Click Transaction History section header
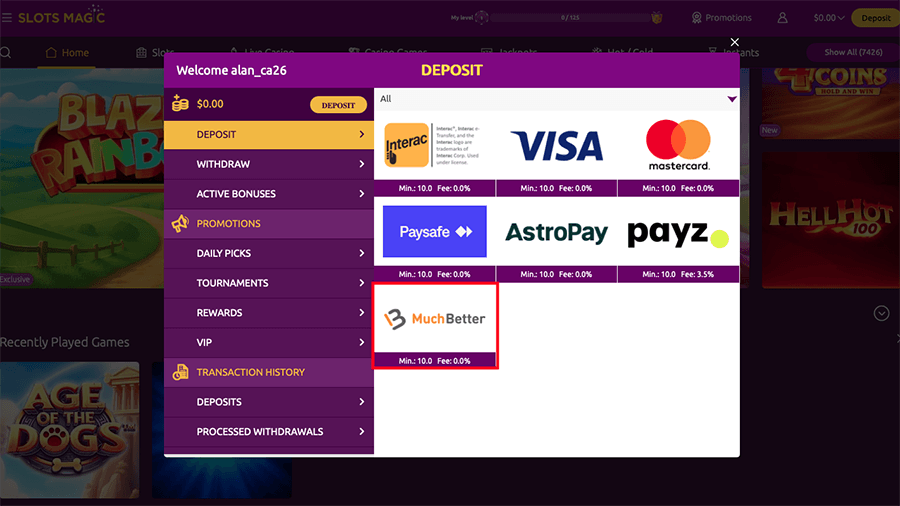Screen dimensions: 900x506 click(x=269, y=372)
